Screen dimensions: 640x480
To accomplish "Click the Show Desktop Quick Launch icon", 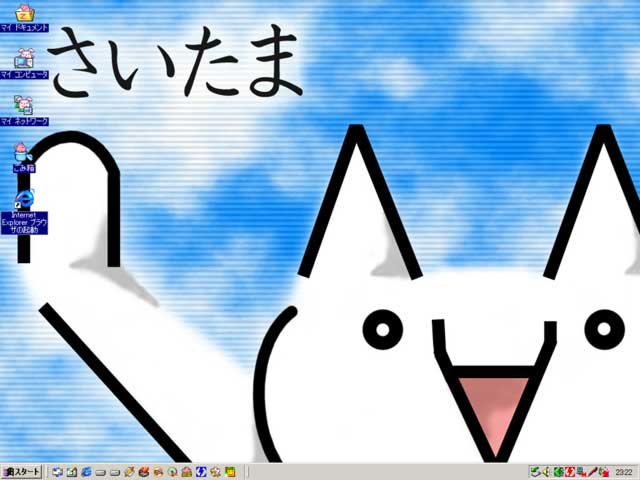I will click(x=57, y=471).
